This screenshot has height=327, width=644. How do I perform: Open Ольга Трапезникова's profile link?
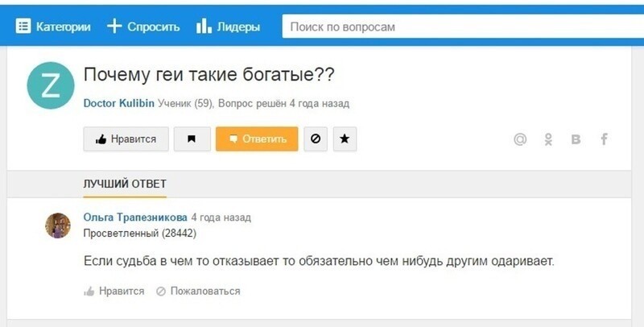135,217
